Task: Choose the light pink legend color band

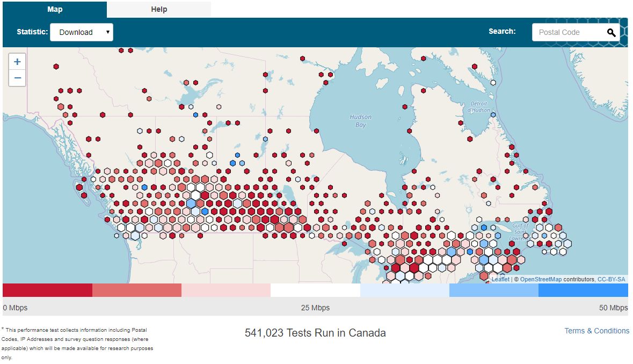Action: [226, 290]
